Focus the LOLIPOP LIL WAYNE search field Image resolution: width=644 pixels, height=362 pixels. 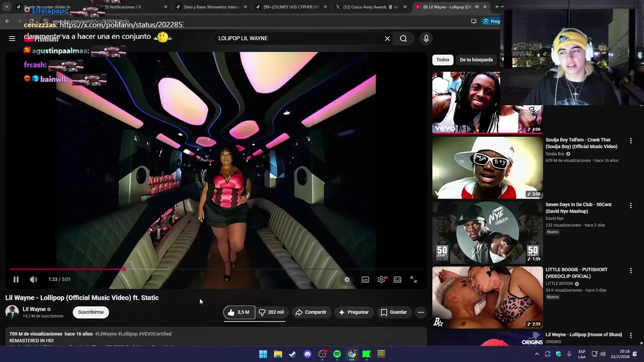coord(299,38)
